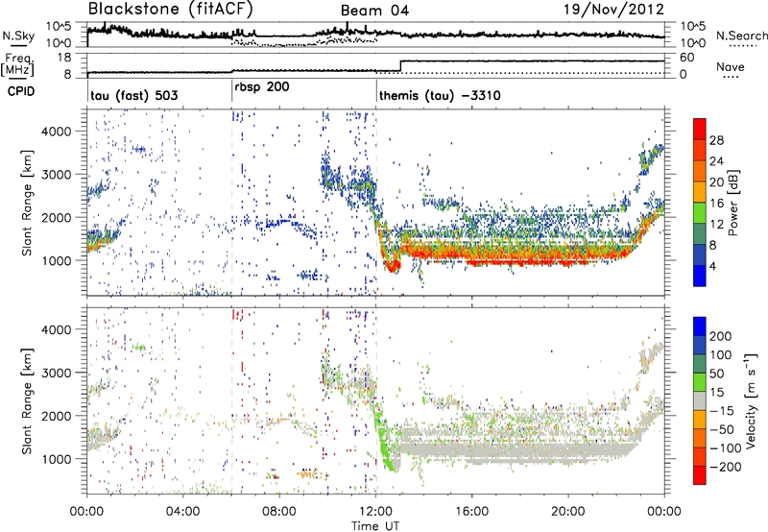Click the 'Time UT' axis title
The image size is (768, 532).
click(x=375, y=526)
